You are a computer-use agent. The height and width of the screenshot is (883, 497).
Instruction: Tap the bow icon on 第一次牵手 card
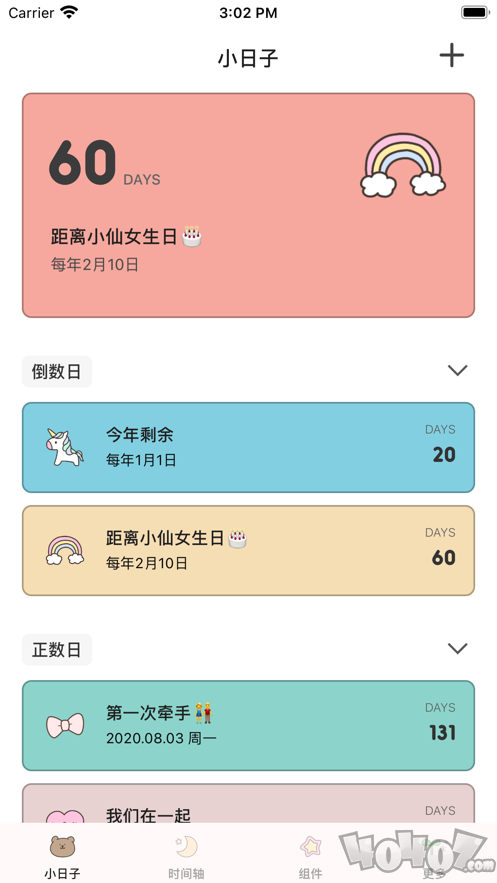click(65, 725)
